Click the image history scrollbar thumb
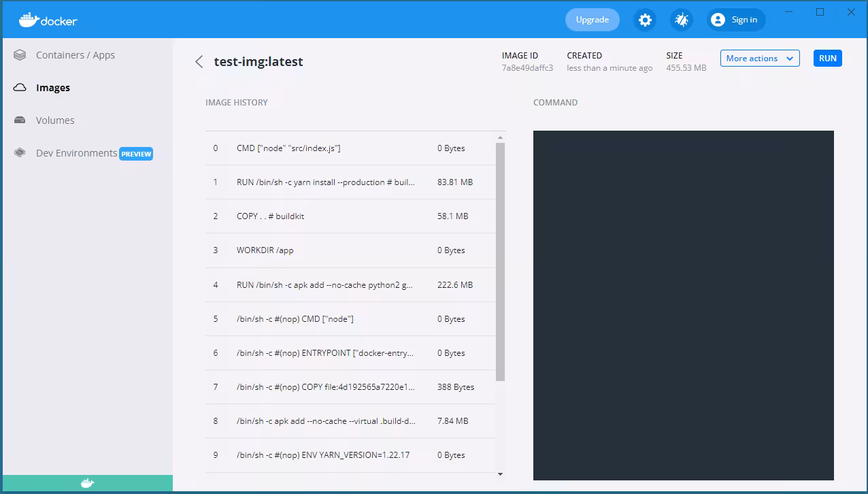The width and height of the screenshot is (868, 494). coord(501,262)
